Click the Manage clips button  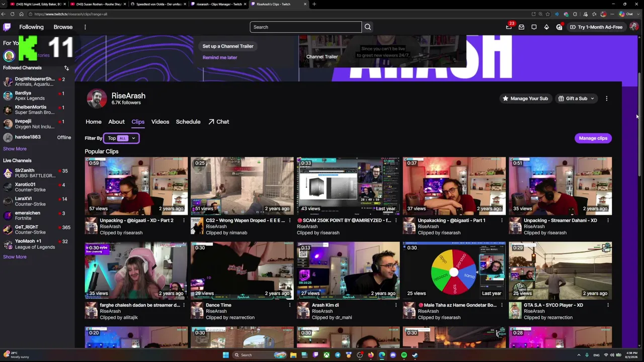(593, 138)
